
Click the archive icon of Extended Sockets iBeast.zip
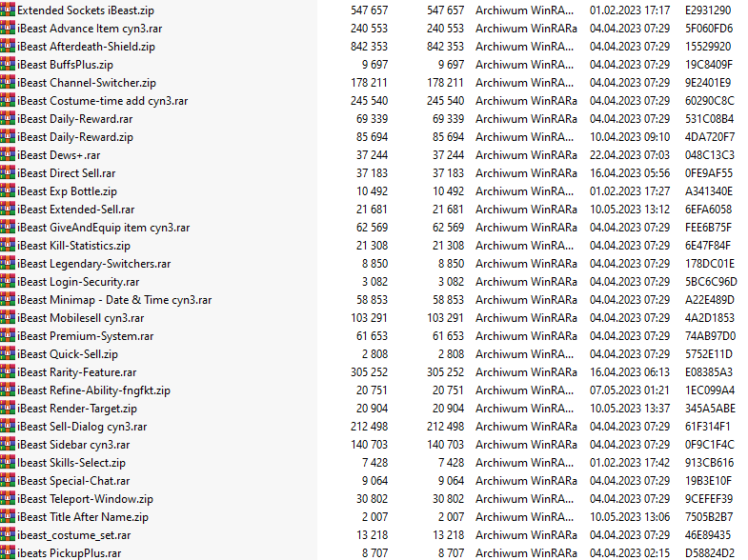[8, 10]
